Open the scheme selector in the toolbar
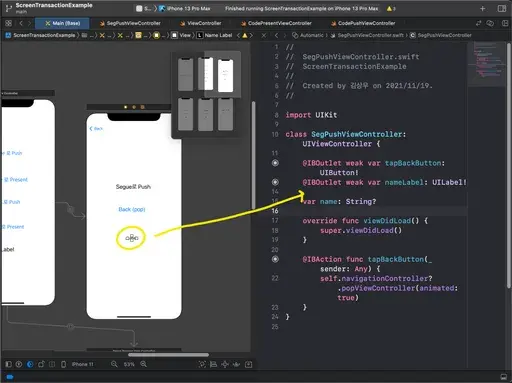 [x=144, y=8]
